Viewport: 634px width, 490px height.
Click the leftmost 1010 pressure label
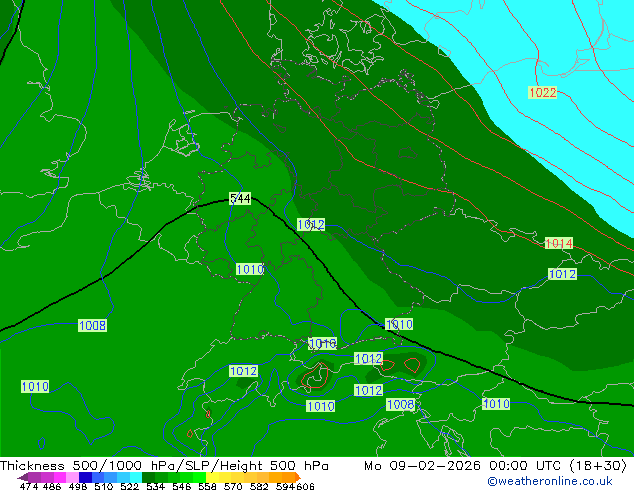pos(35,387)
